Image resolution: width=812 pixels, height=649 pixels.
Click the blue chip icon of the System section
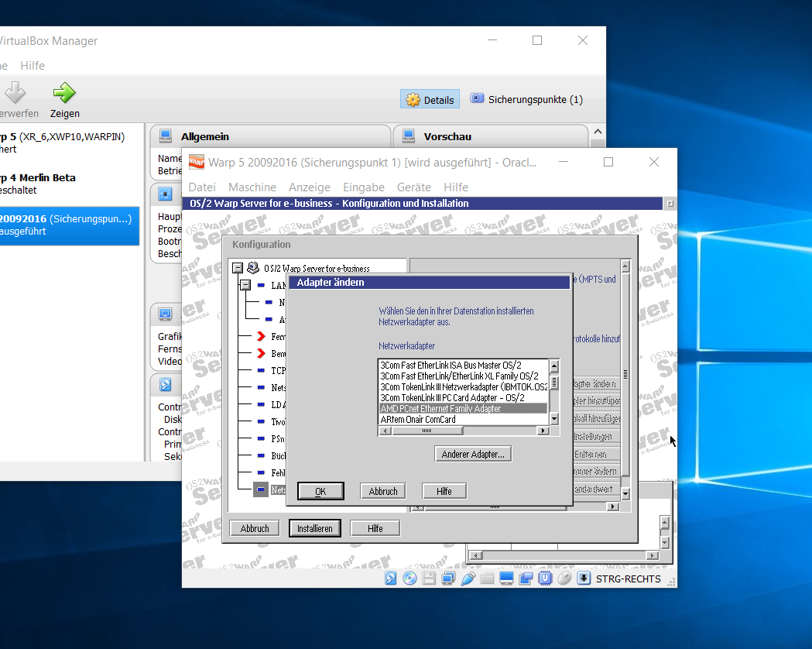[165, 194]
